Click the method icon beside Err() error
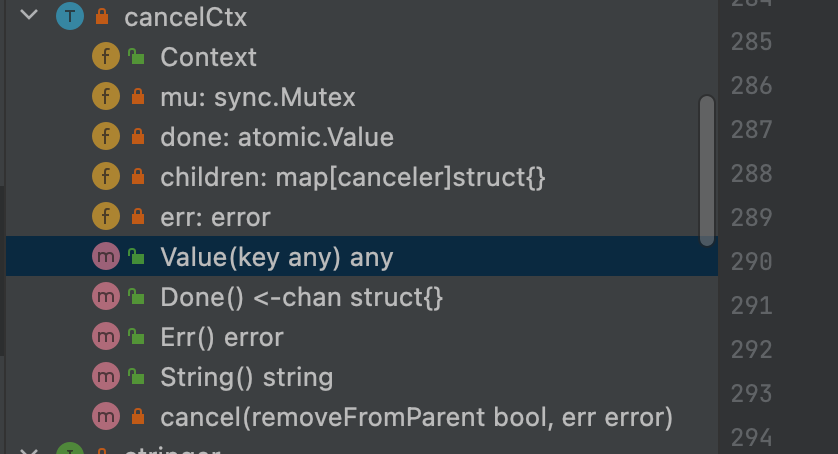The image size is (838, 454). pos(106,336)
